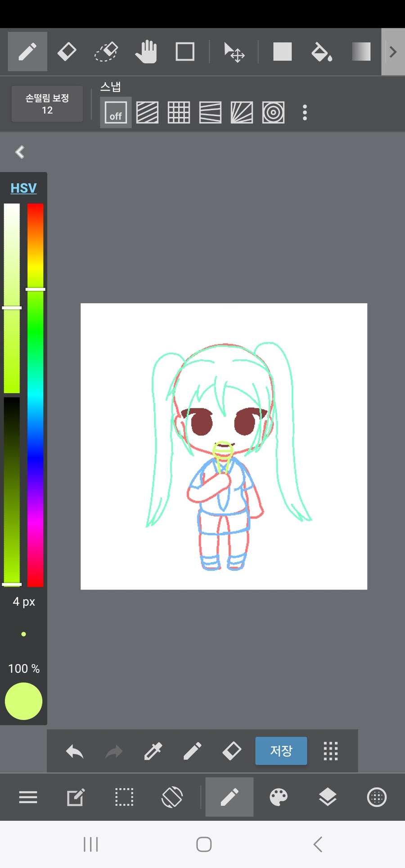Tap the drawing canvas
The image size is (405, 868).
[224, 446]
